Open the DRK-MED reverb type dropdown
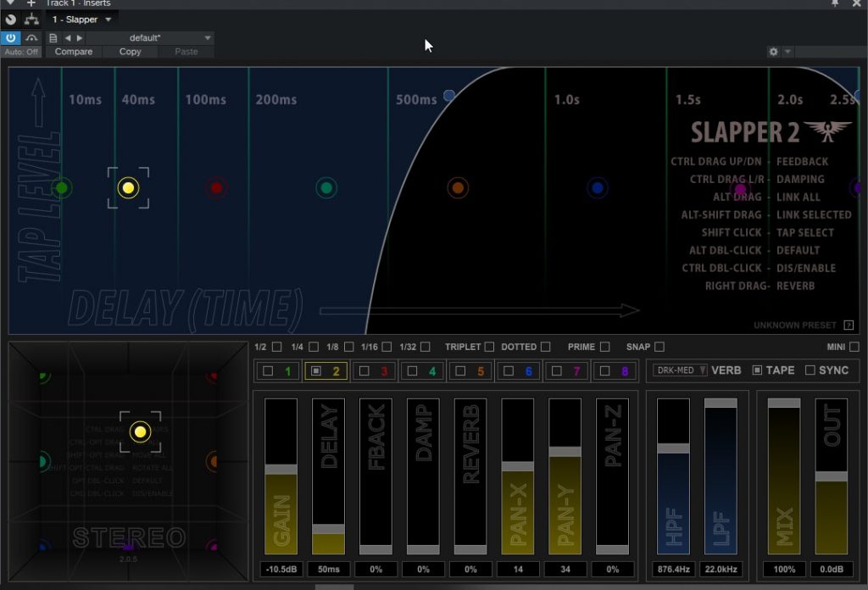The image size is (868, 590). 680,370
